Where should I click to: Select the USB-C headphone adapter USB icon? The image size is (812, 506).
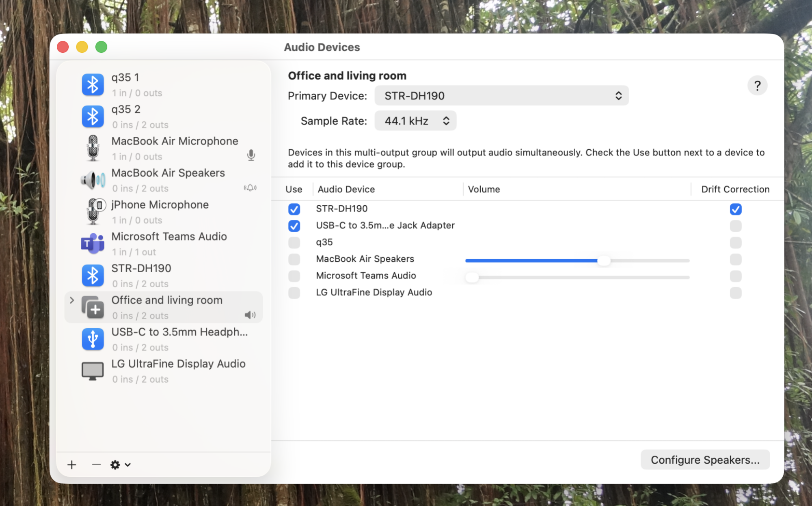tap(93, 339)
